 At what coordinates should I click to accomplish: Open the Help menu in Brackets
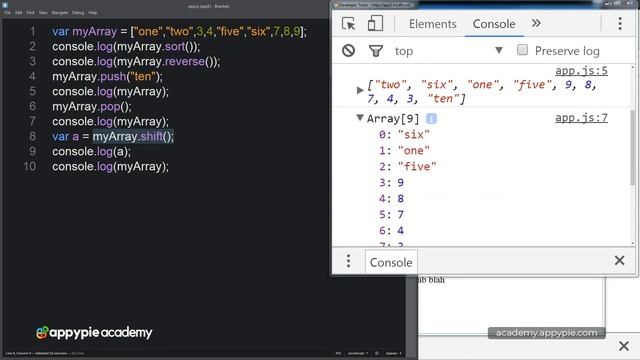pyautogui.click(x=93, y=13)
